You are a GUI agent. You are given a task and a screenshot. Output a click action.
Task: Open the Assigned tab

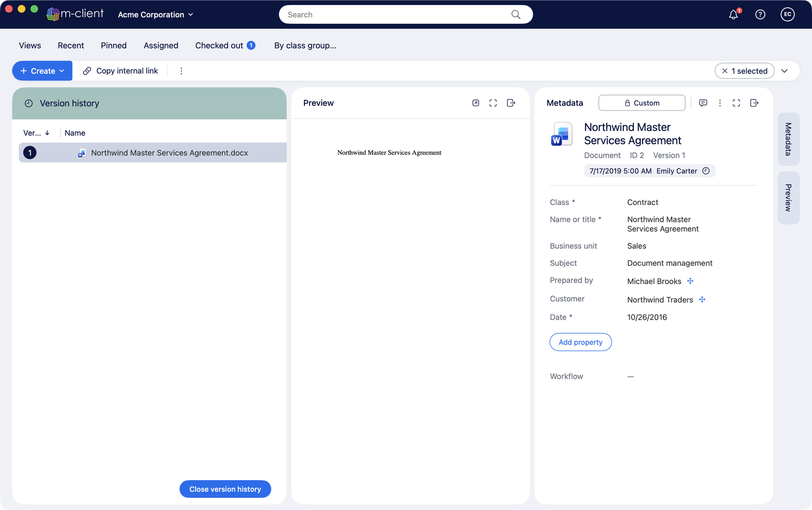[161, 46]
